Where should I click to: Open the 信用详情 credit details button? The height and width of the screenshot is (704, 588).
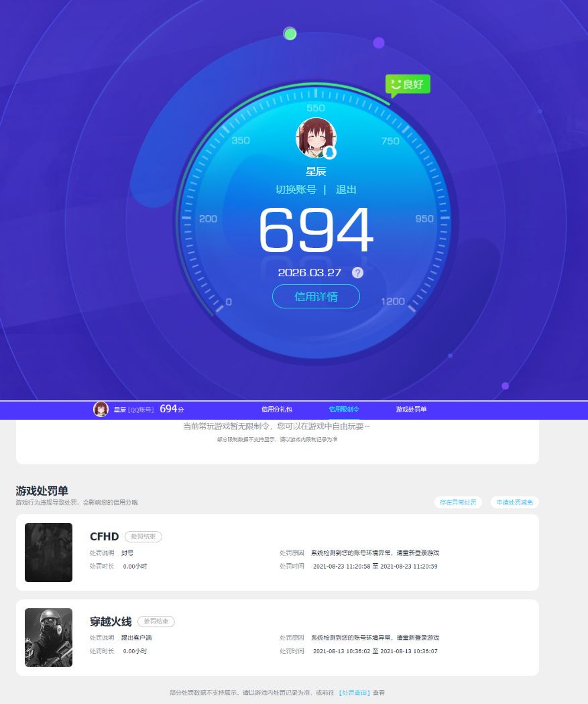(316, 296)
